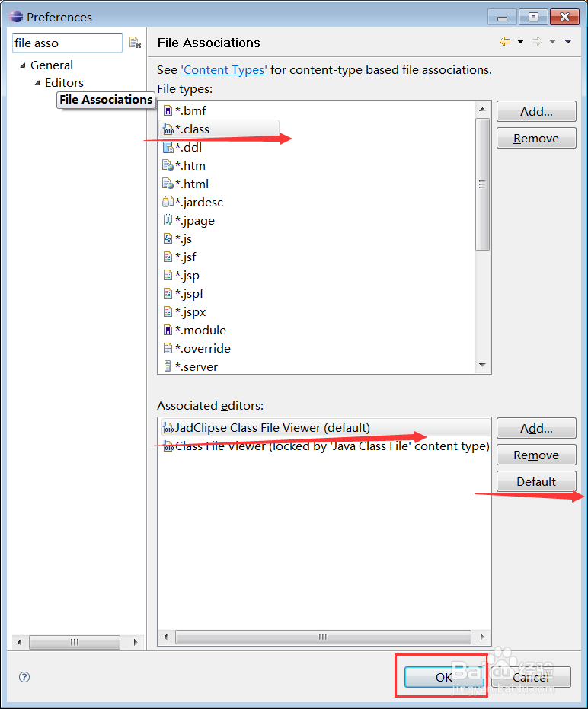Image resolution: width=588 pixels, height=709 pixels.
Task: Click the Cancel button
Action: 531,677
